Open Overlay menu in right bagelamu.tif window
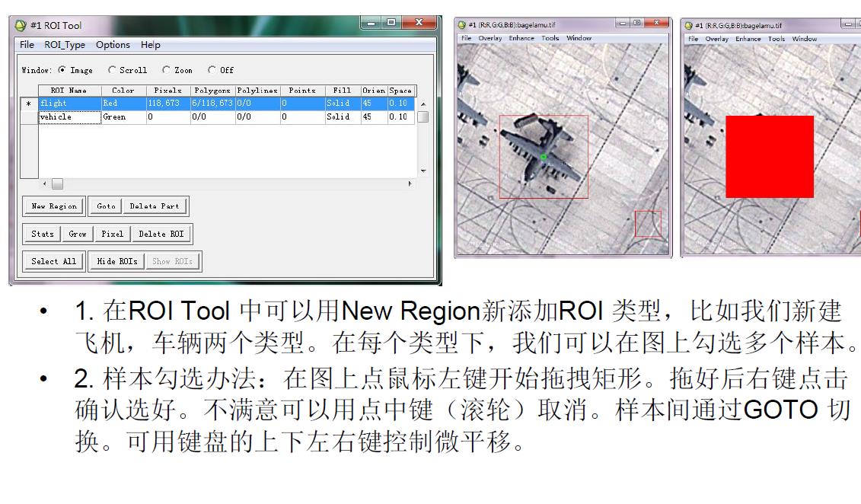Viewport: 861px width, 504px height. 717,39
